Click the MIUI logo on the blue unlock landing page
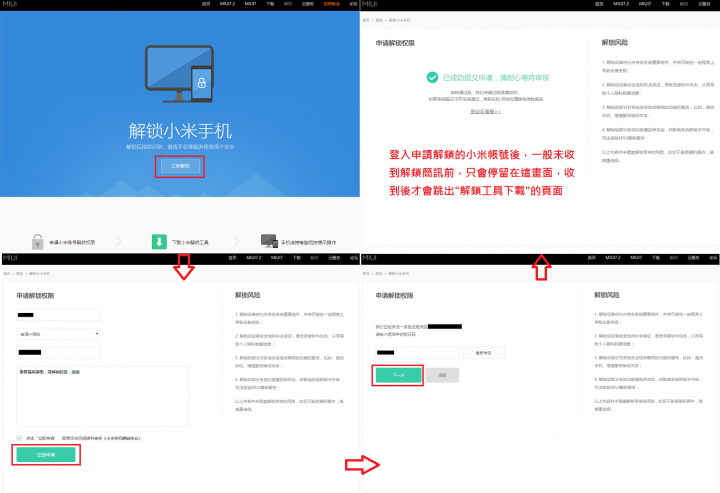The height and width of the screenshot is (493, 720). pyautogui.click(x=10, y=4)
